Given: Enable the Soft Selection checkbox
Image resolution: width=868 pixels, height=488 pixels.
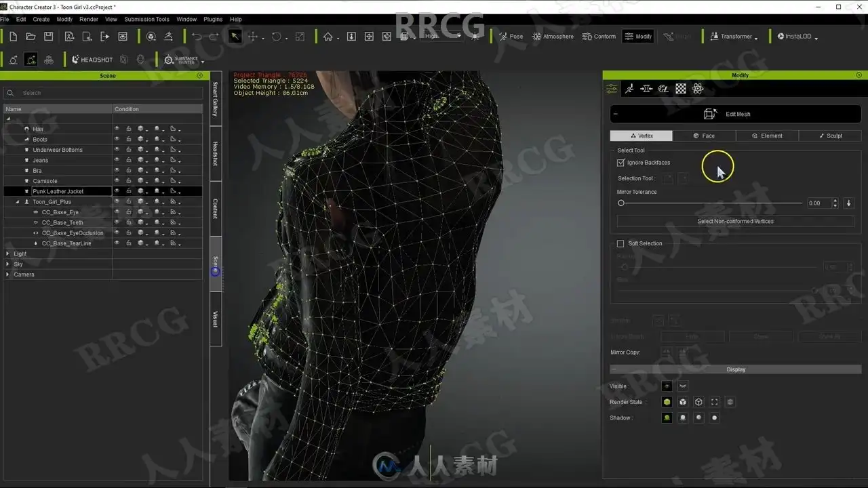Looking at the screenshot, I should point(620,243).
